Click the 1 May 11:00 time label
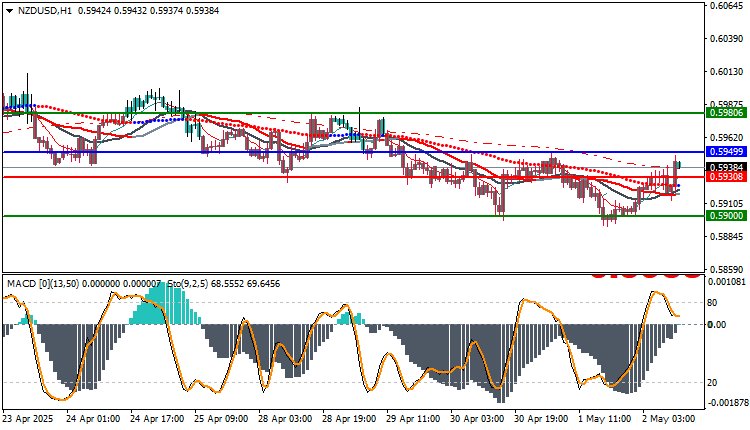Viewport: 750px width, 430px height. (606, 419)
